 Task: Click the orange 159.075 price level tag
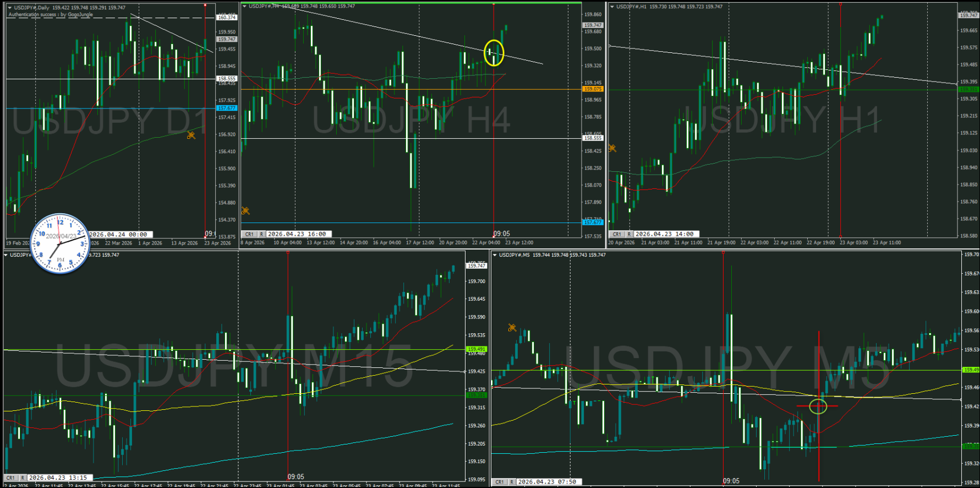tap(593, 89)
